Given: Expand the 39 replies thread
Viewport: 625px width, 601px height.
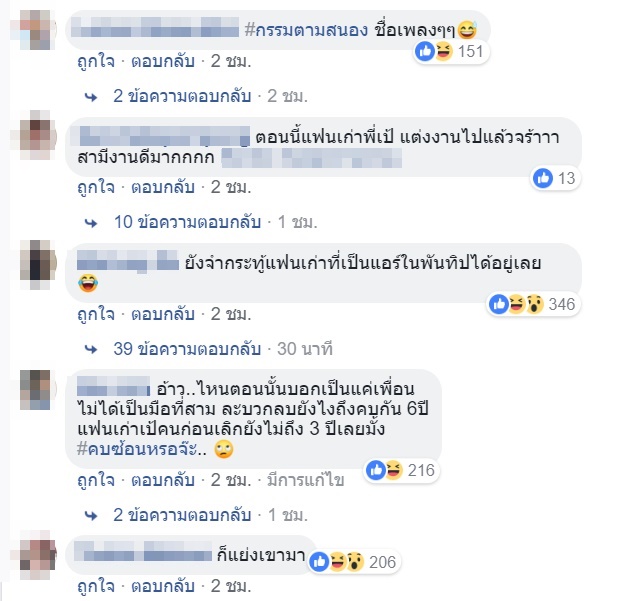Looking at the screenshot, I should click(x=187, y=349).
